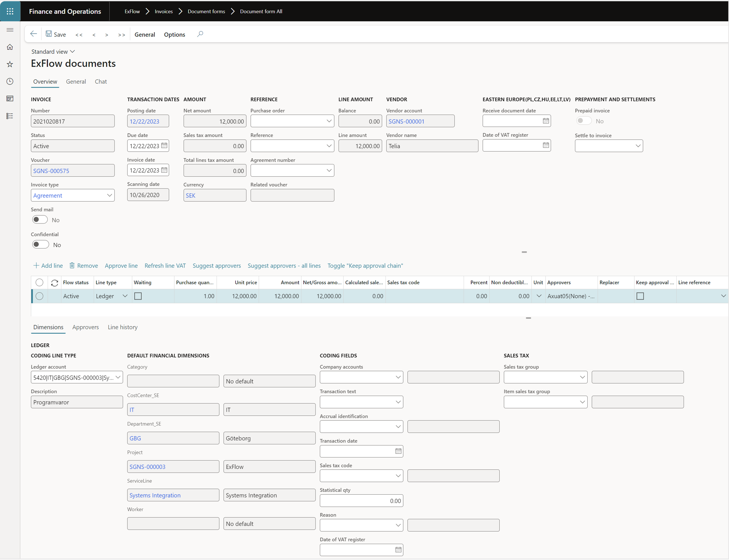Image resolution: width=729 pixels, height=560 pixels.
Task: Refresh the lines grid
Action: [x=54, y=282]
